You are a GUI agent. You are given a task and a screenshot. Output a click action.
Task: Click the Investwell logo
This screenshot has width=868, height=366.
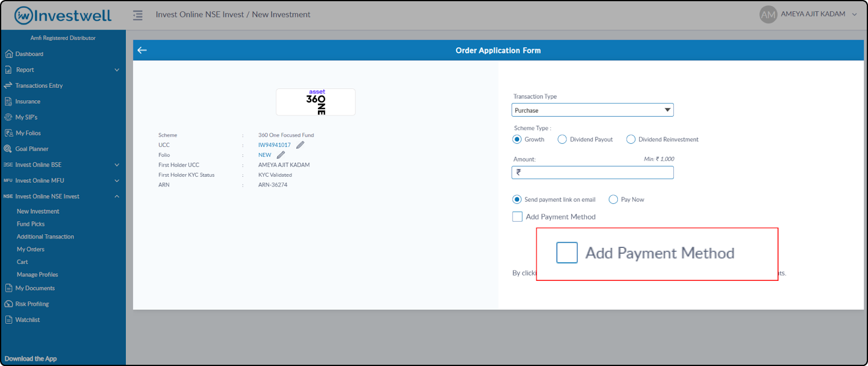coord(63,15)
